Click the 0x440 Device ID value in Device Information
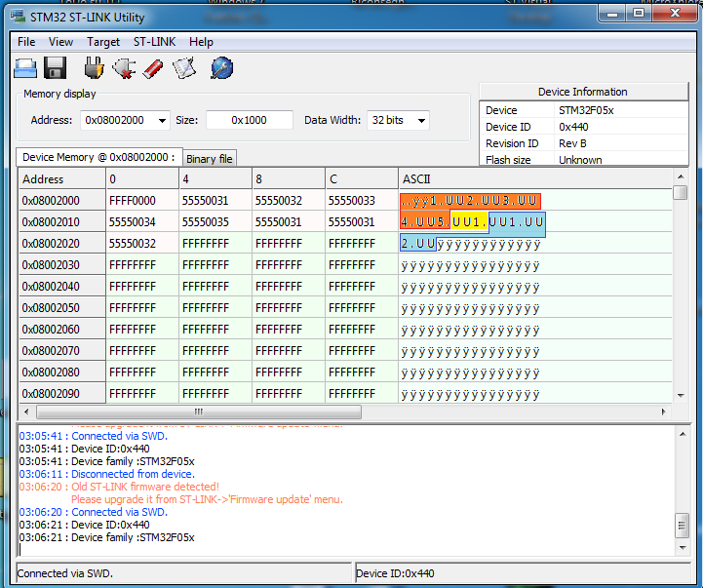703x588 pixels. [x=573, y=127]
